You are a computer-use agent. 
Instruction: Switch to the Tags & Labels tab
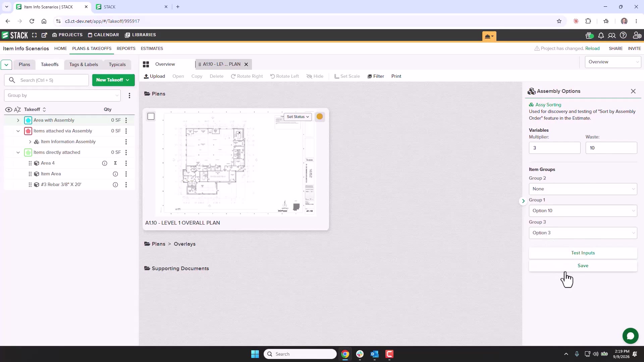(84, 64)
